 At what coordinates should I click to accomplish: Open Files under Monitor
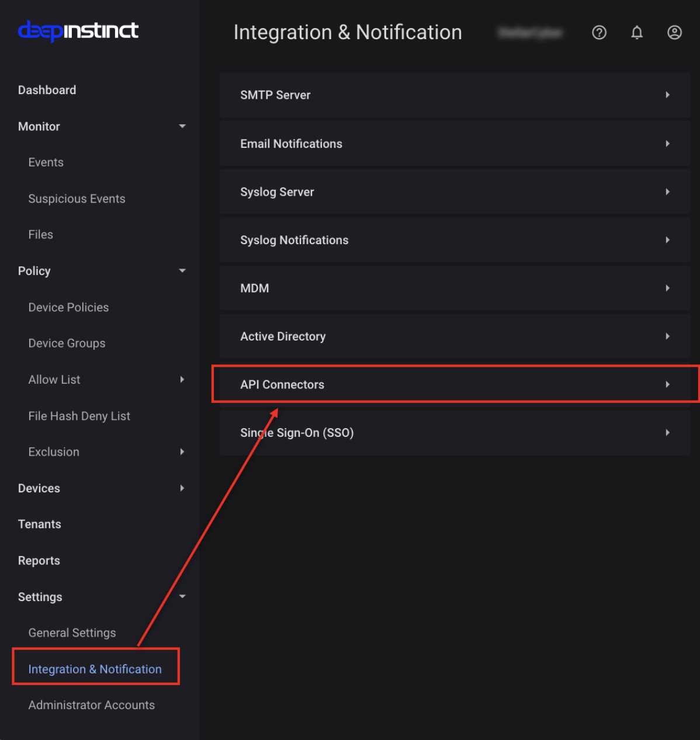pyautogui.click(x=40, y=235)
